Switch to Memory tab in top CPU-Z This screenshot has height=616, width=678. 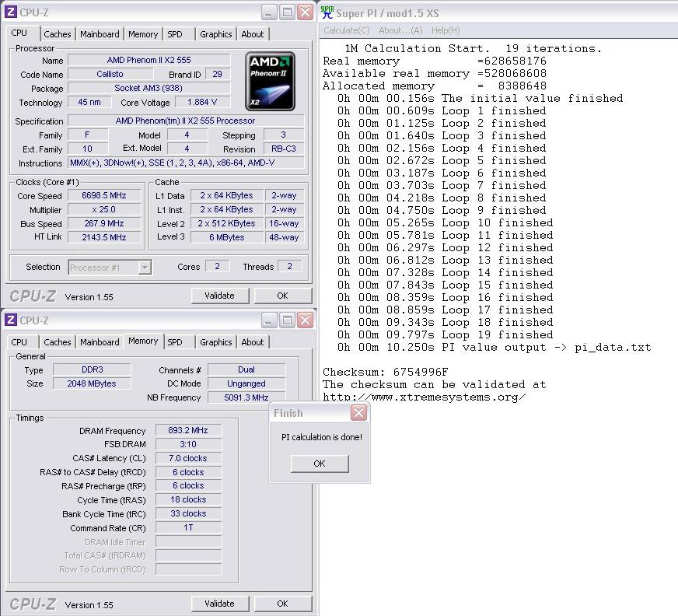pos(143,34)
